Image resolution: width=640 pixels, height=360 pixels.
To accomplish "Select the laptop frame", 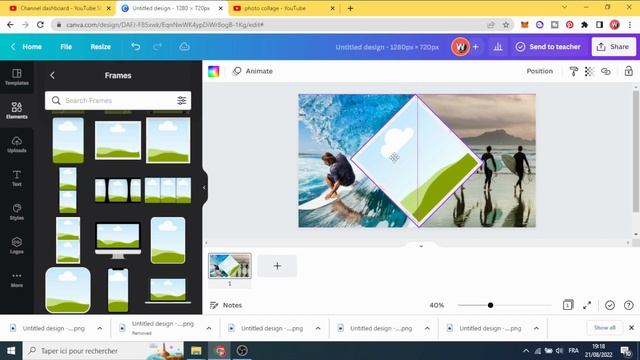I will coord(168,291).
